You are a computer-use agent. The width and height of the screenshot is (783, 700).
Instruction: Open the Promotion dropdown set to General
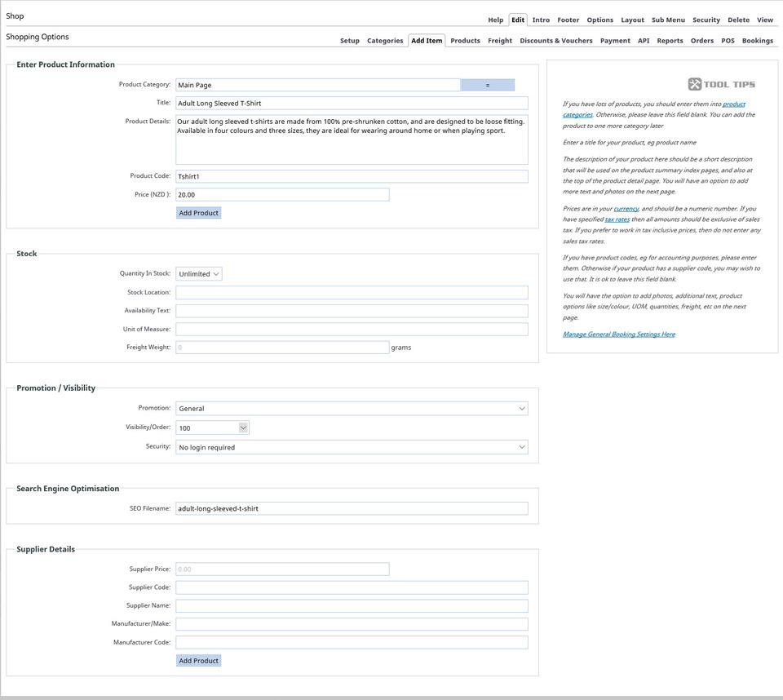point(352,408)
